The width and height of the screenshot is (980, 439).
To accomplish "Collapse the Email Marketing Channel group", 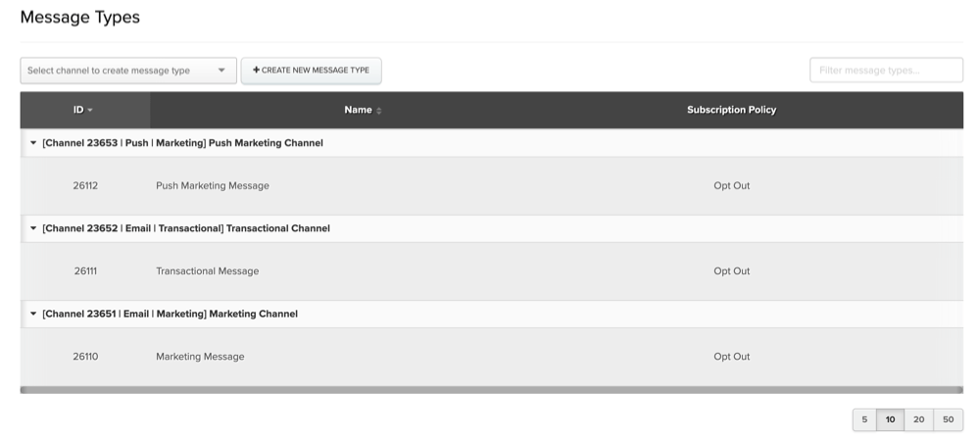I will pyautogui.click(x=33, y=314).
